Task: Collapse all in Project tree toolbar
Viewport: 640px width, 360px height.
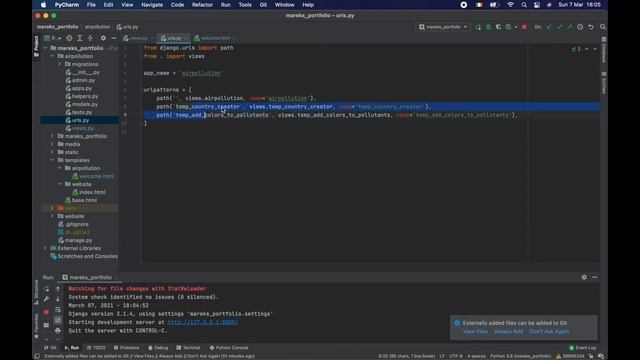Action: [x=90, y=38]
